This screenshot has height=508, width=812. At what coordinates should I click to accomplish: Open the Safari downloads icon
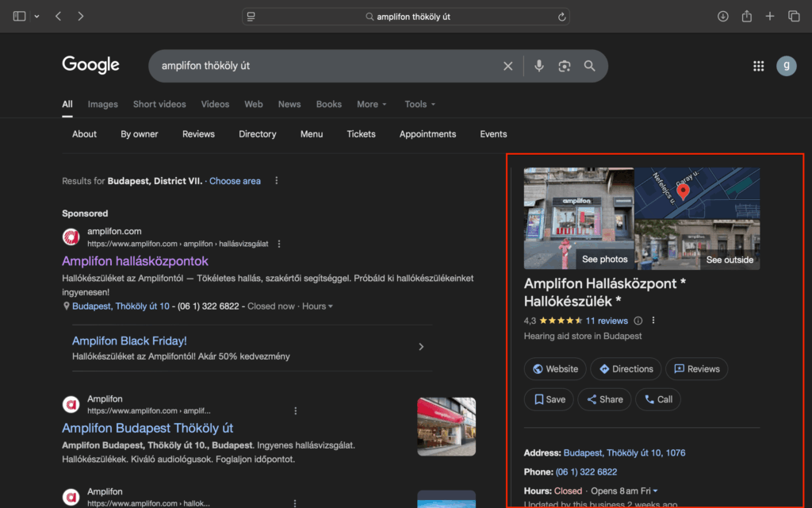tap(723, 16)
